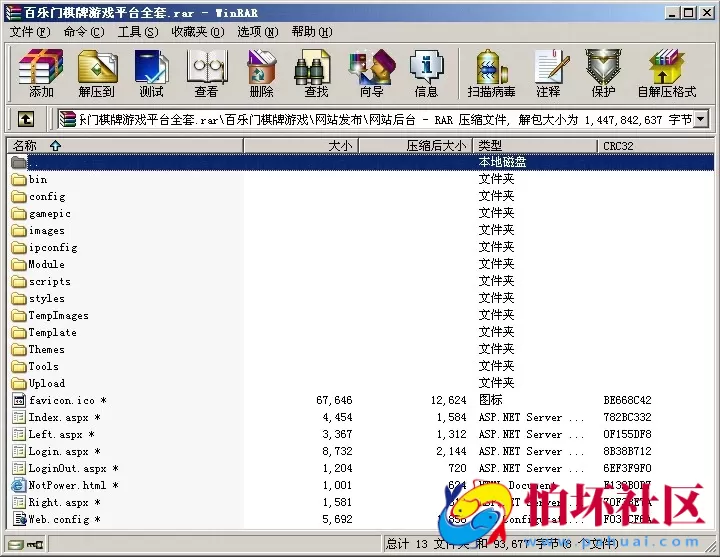Click the Extract To (解压到) icon
Image resolution: width=720 pixels, height=557 pixels.
pyautogui.click(x=96, y=73)
